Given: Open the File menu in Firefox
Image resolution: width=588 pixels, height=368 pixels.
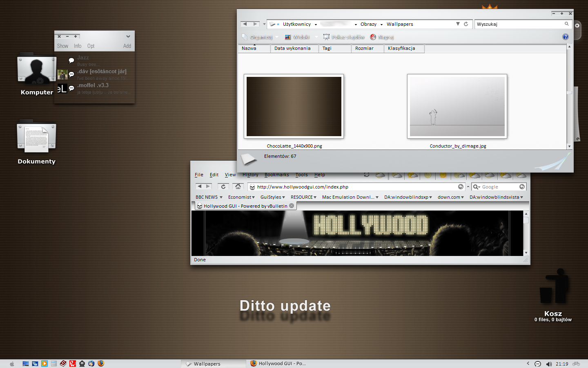Looking at the screenshot, I should (x=199, y=175).
